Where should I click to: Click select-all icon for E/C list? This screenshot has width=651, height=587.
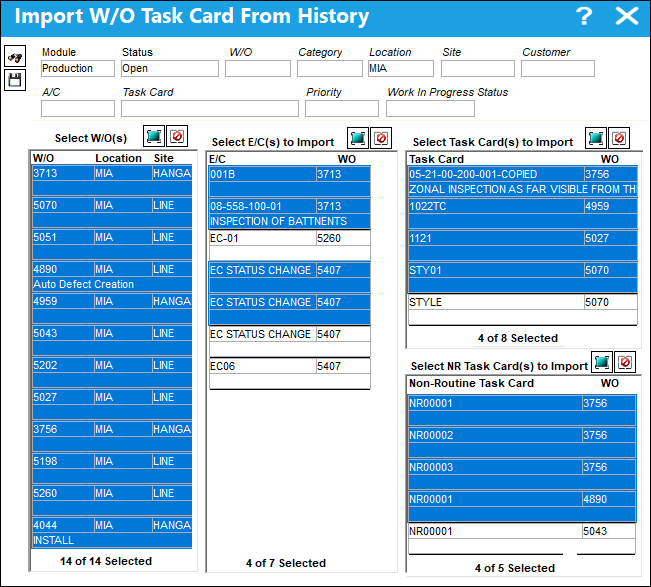pos(357,138)
